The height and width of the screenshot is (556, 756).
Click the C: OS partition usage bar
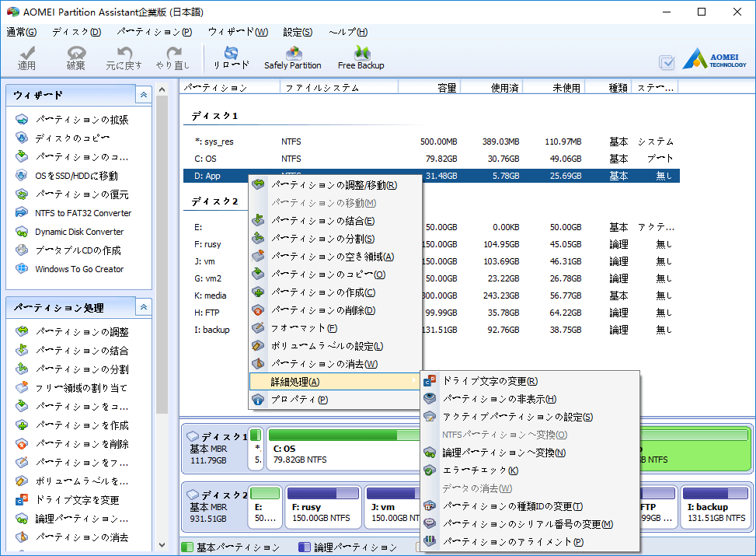[x=344, y=435]
